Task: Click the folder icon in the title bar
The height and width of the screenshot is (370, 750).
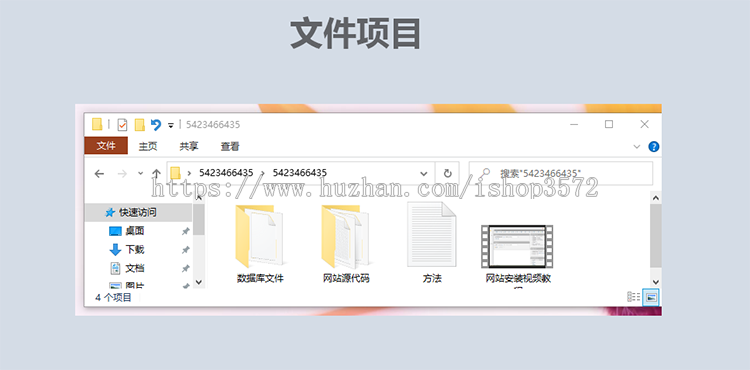Action: coord(97,125)
